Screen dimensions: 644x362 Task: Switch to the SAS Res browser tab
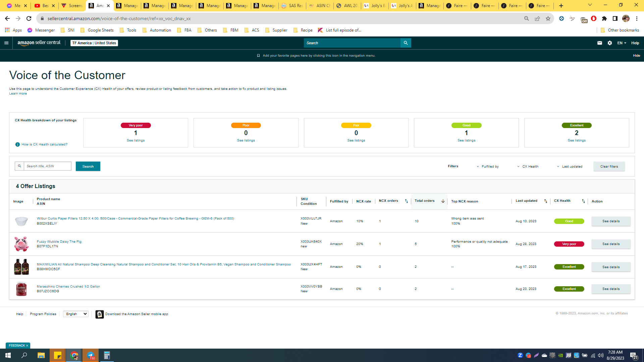click(x=292, y=6)
